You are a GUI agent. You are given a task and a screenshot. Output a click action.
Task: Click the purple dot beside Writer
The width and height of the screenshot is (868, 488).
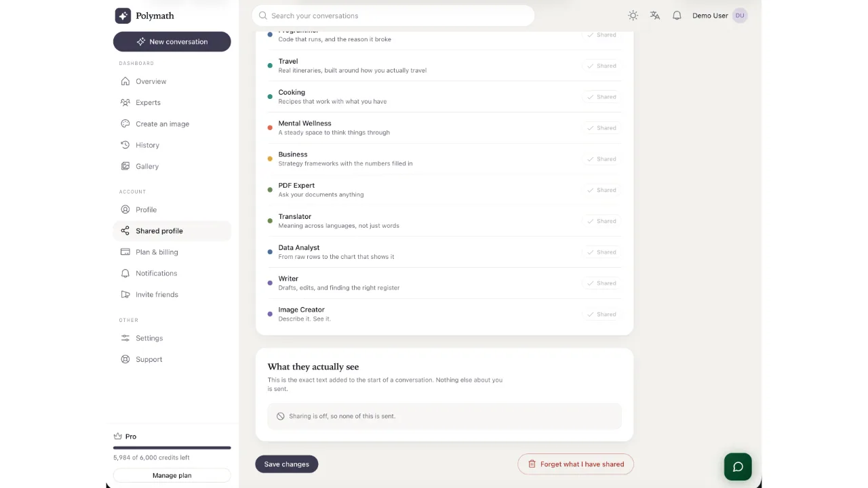tap(270, 283)
